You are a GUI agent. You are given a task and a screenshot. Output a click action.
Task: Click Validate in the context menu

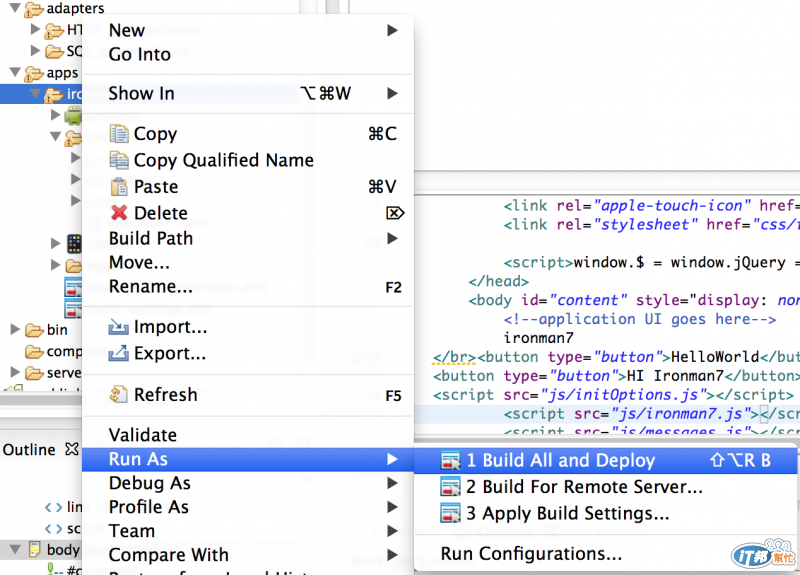247,435
